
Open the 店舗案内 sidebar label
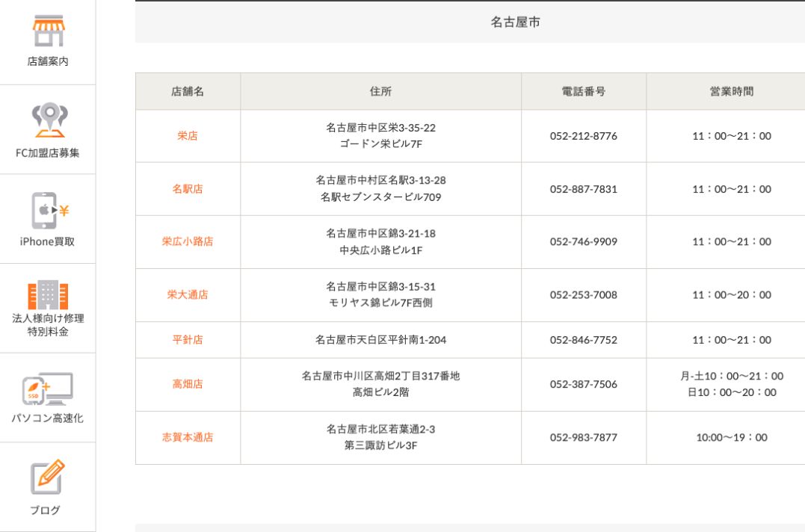coord(48,61)
